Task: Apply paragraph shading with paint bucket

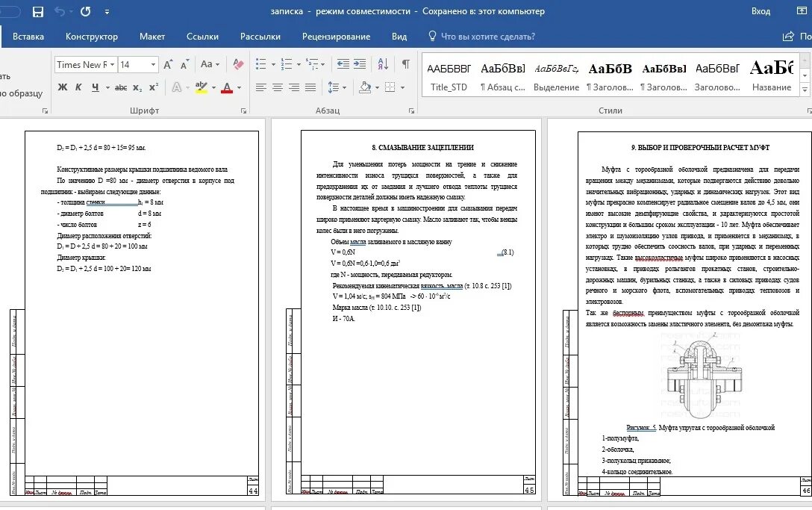Action: pyautogui.click(x=365, y=87)
